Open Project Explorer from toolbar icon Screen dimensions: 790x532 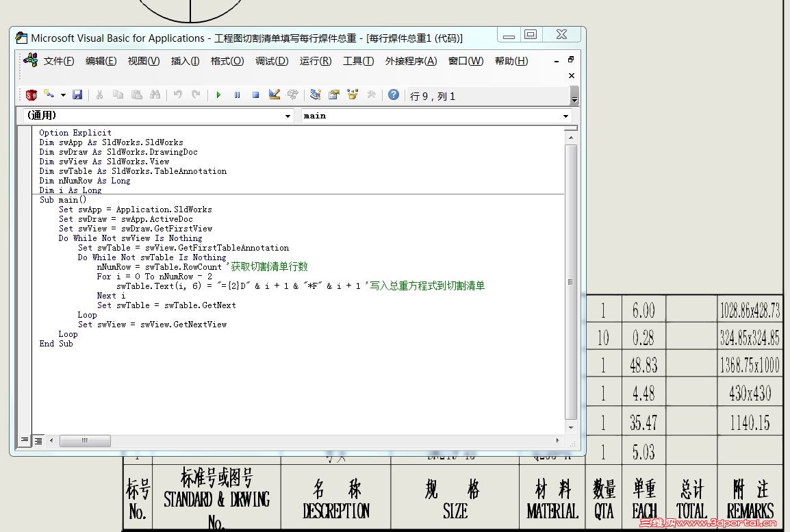[316, 95]
